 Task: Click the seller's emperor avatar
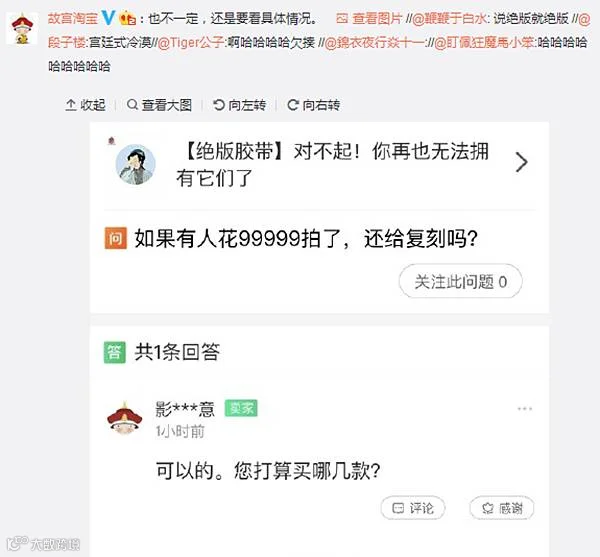124,419
